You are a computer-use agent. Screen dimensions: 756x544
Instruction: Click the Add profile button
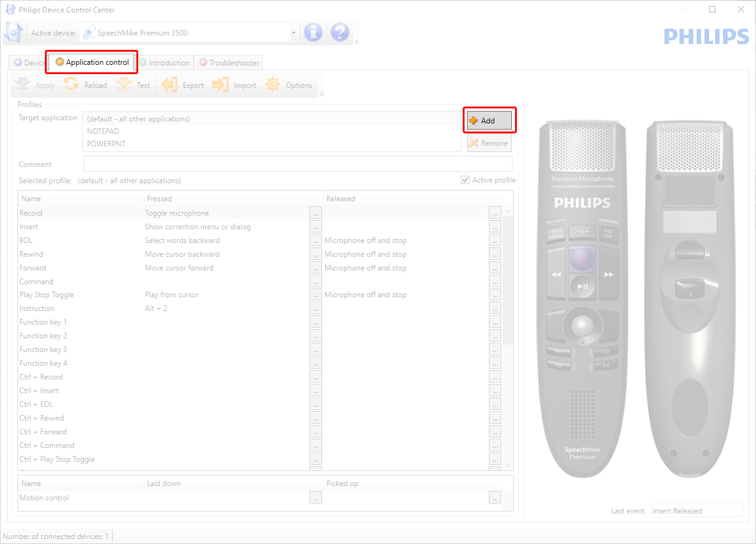click(x=489, y=120)
